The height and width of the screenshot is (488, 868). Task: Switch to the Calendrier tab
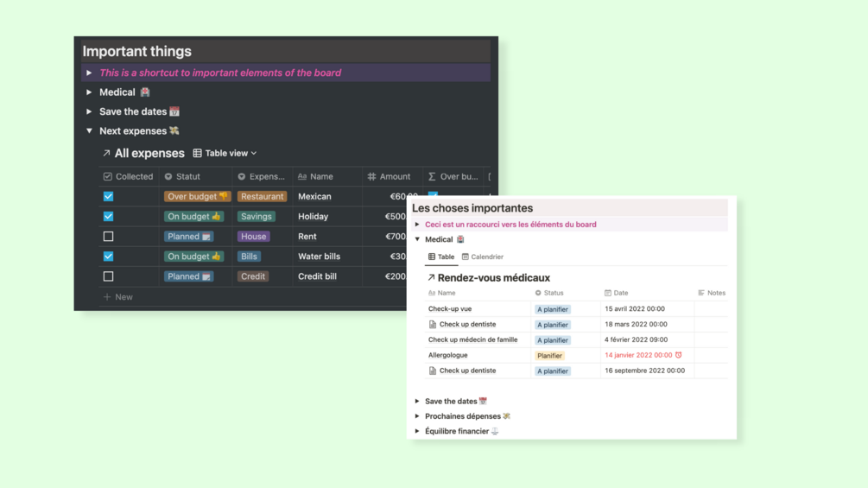tap(483, 257)
